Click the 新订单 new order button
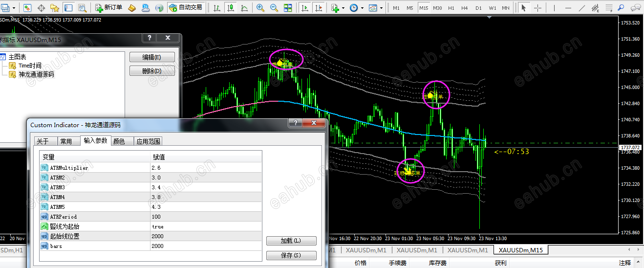The width and height of the screenshot is (644, 268). tap(109, 8)
